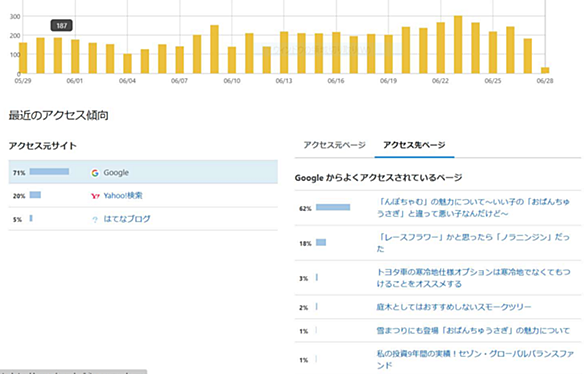Open the 「レースフラワー」 article link
586x374 pixels.
pos(473,243)
